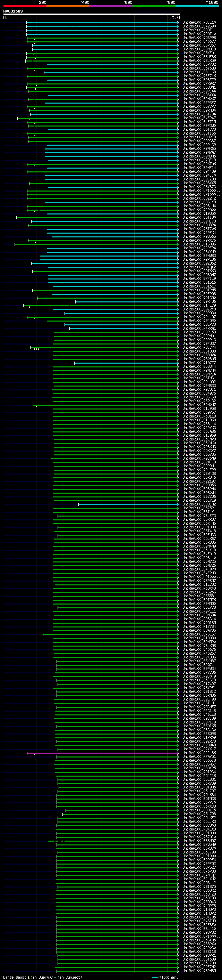
Task: Click the 537 query length label
Action: coord(175,17)
